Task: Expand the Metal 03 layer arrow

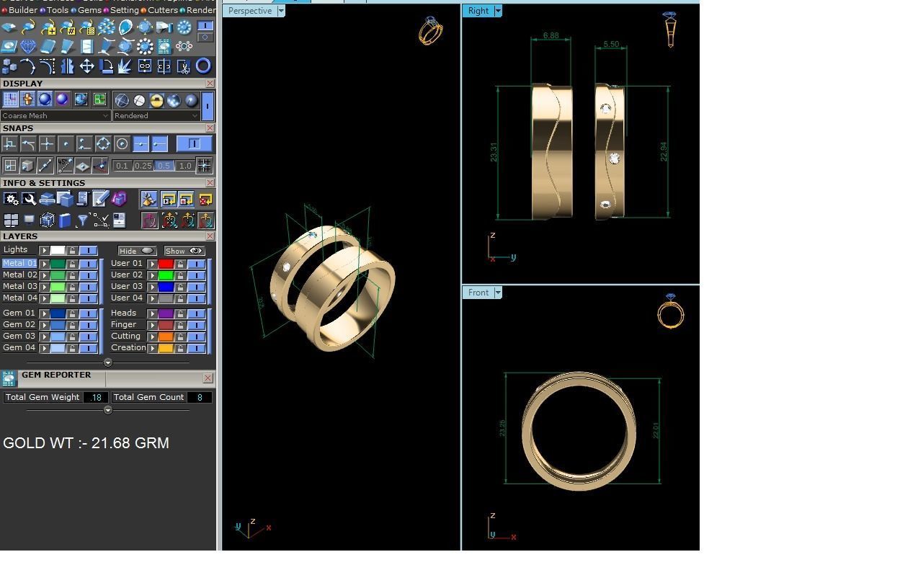Action: click(x=45, y=287)
